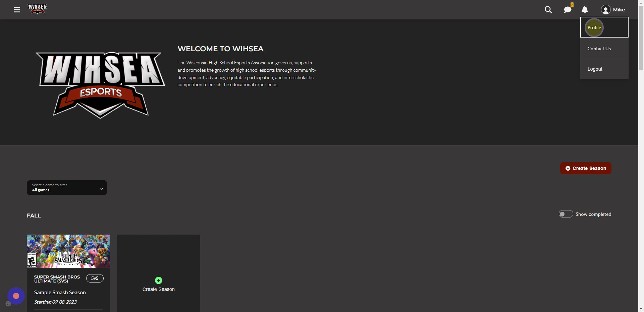Click the 5v5 badge on the Smash card
This screenshot has width=644, height=312.
[x=95, y=278]
